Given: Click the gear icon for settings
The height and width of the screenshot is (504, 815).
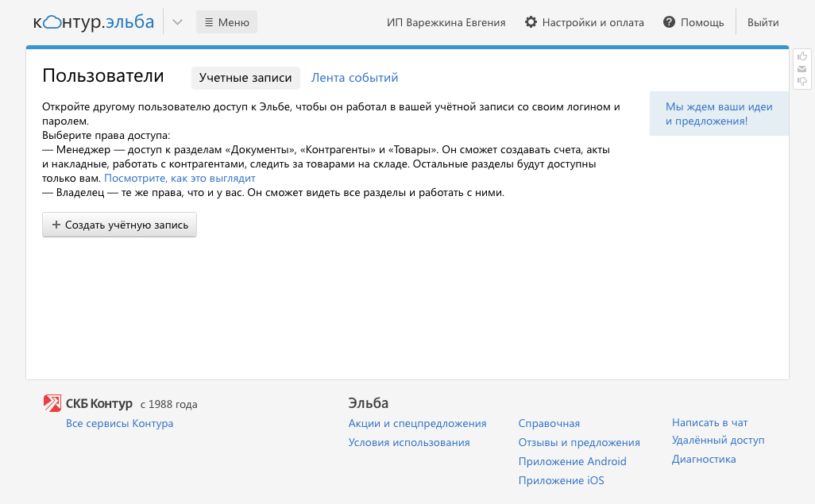Looking at the screenshot, I should (x=531, y=21).
